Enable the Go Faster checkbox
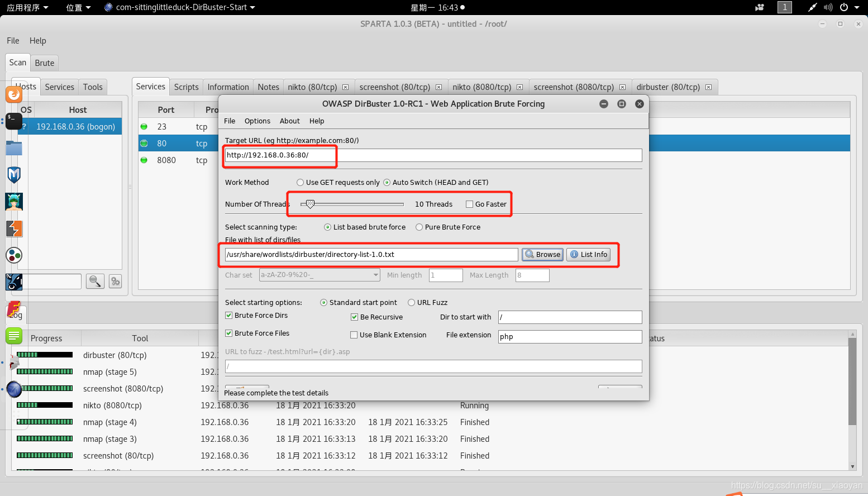This screenshot has width=868, height=496. tap(470, 204)
